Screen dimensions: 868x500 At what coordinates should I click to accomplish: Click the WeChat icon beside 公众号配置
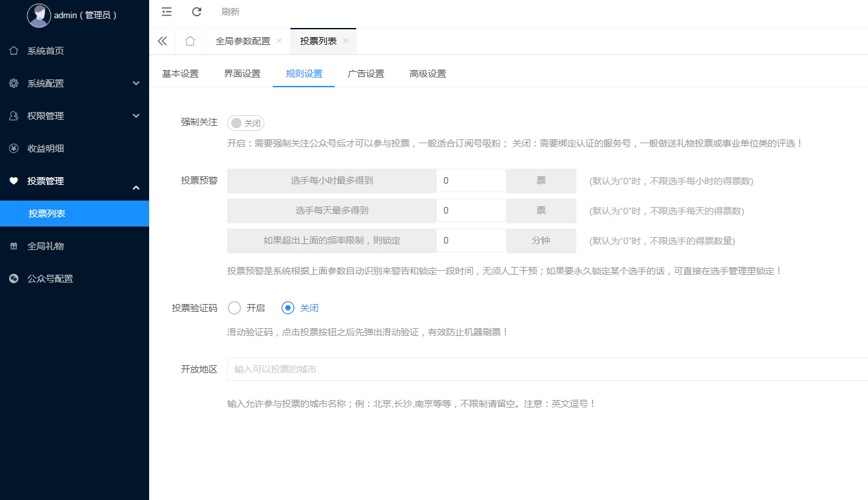click(14, 279)
